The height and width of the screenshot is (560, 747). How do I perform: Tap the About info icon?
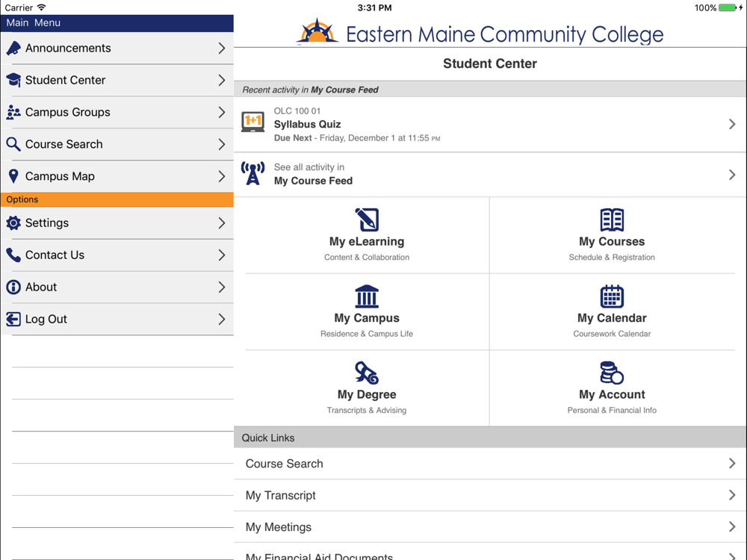[x=13, y=287]
